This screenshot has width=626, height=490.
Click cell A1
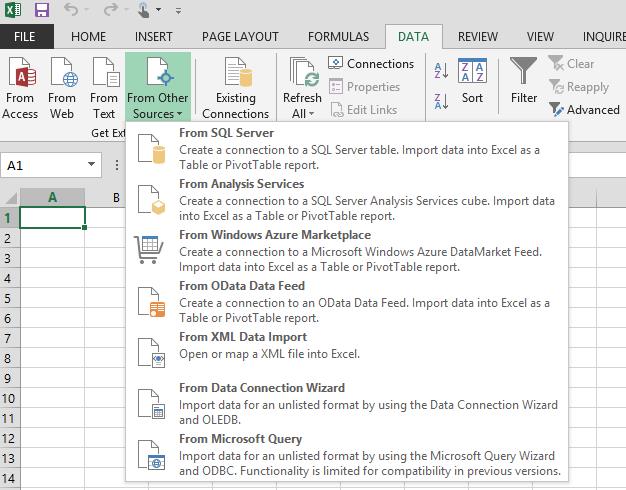coord(52,218)
